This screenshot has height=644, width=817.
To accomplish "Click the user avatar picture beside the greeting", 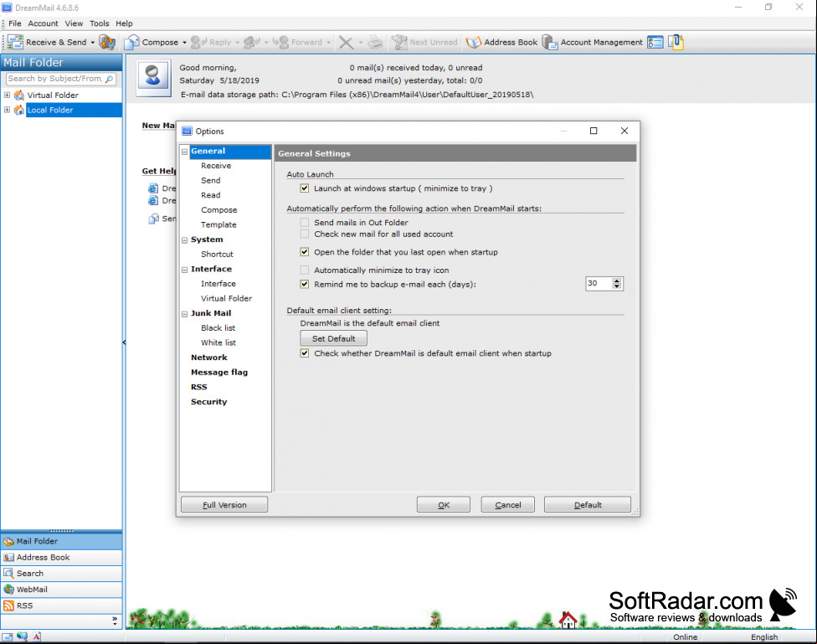I will (153, 78).
